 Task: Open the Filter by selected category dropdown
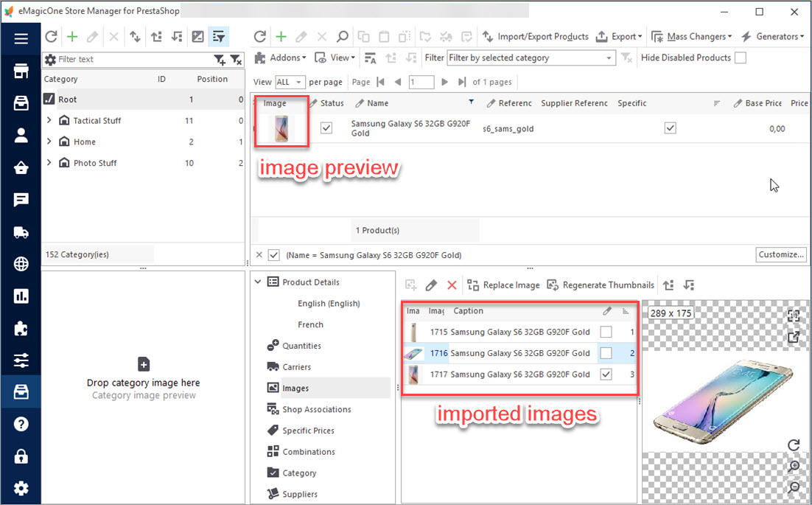coord(531,58)
